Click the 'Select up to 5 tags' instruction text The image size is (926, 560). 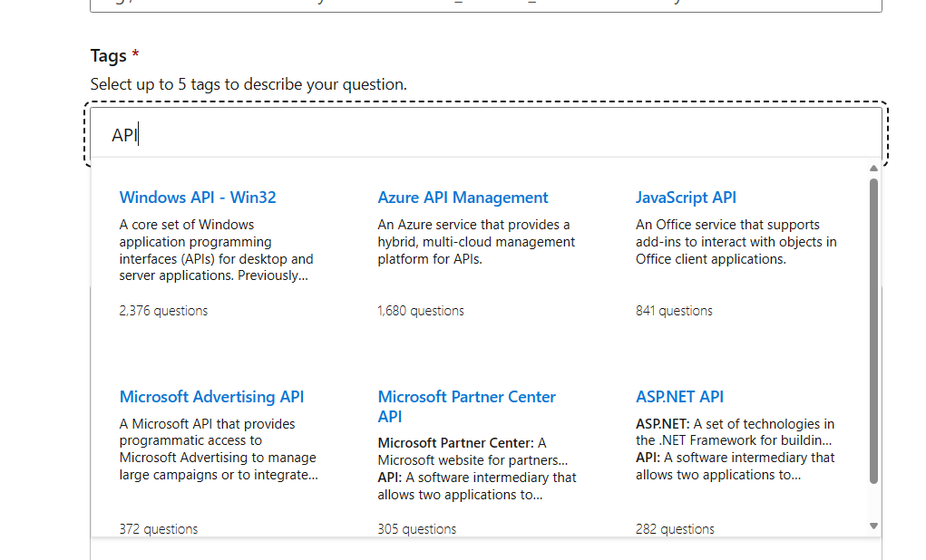pyautogui.click(x=249, y=84)
